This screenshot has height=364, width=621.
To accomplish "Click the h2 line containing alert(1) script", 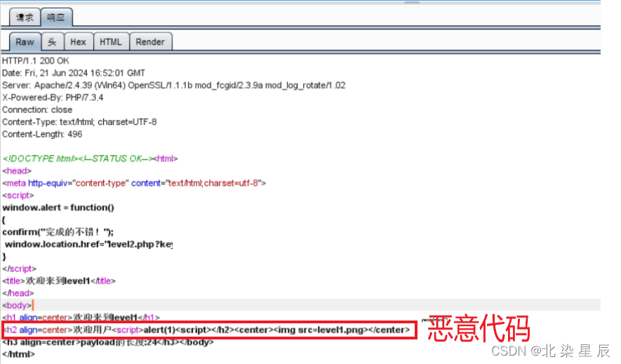I will (207, 330).
